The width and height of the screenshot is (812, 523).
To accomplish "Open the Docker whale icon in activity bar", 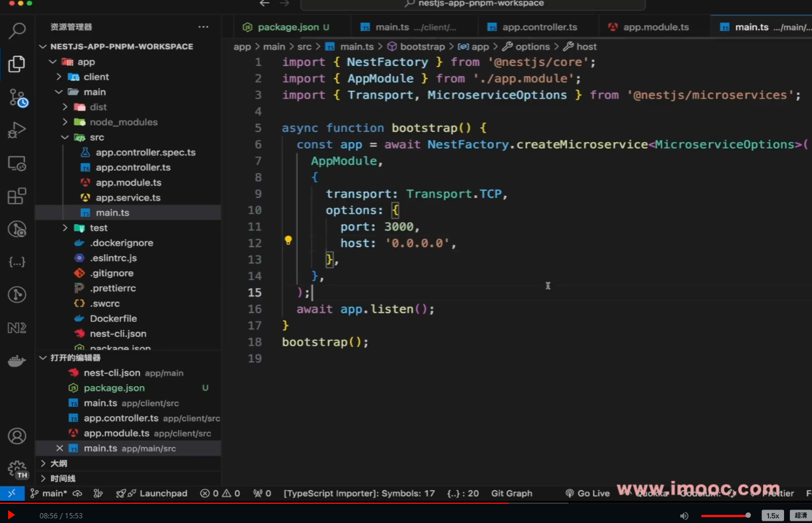I will [17, 361].
